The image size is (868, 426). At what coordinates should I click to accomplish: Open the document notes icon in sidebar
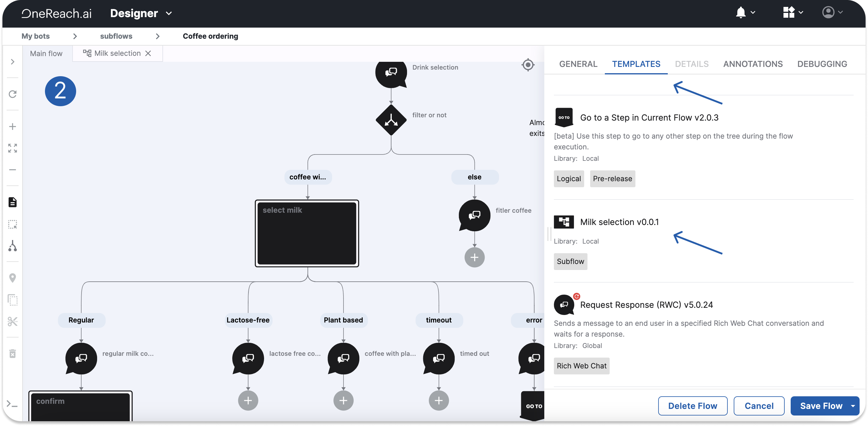coord(13,202)
